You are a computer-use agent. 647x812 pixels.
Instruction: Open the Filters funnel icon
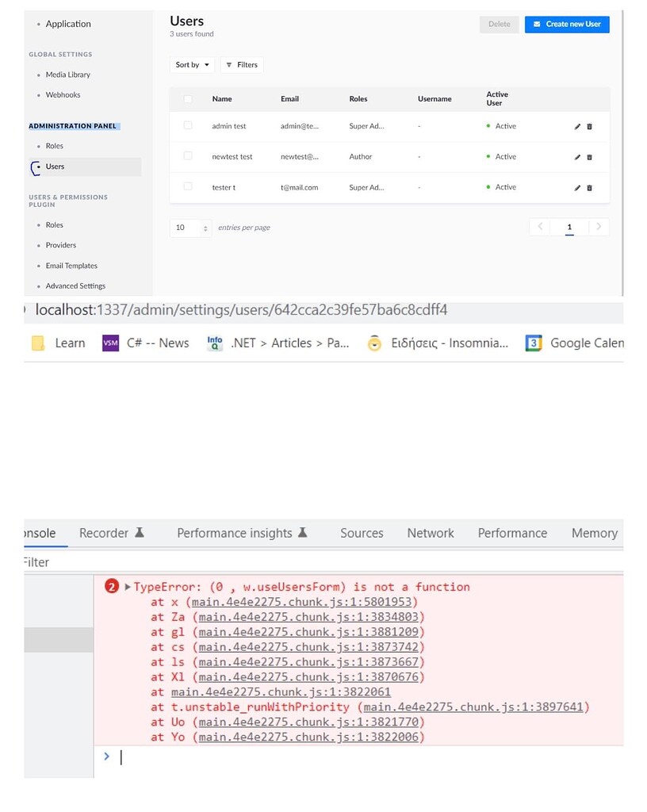(229, 64)
